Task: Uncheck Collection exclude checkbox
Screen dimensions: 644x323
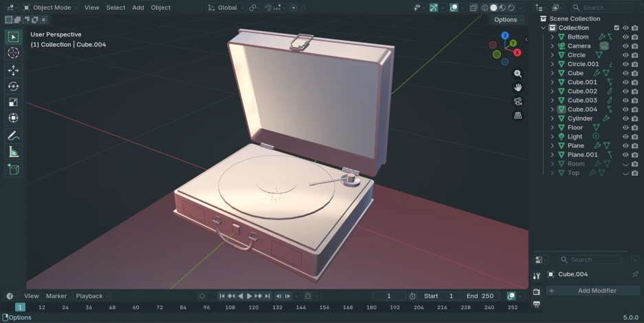Action: (616, 28)
